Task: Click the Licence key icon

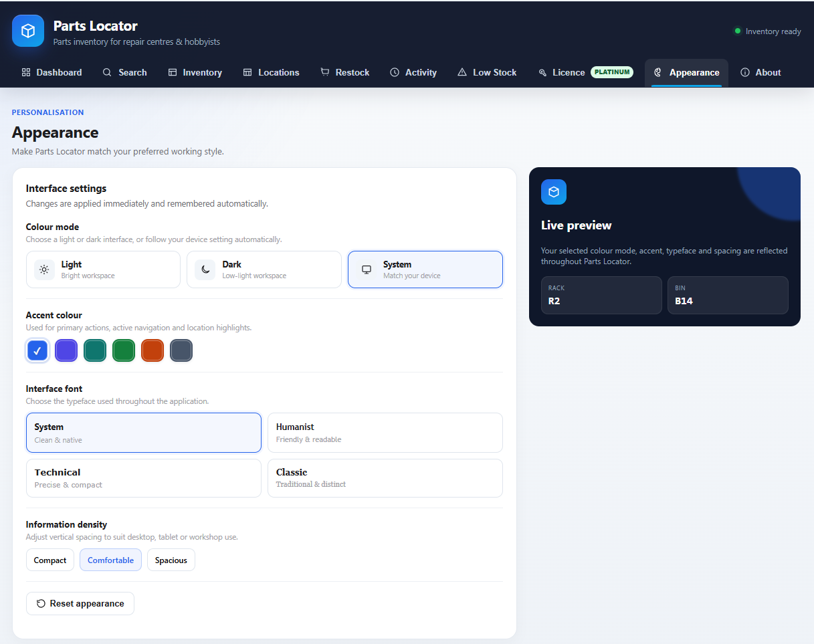Action: [x=542, y=72]
